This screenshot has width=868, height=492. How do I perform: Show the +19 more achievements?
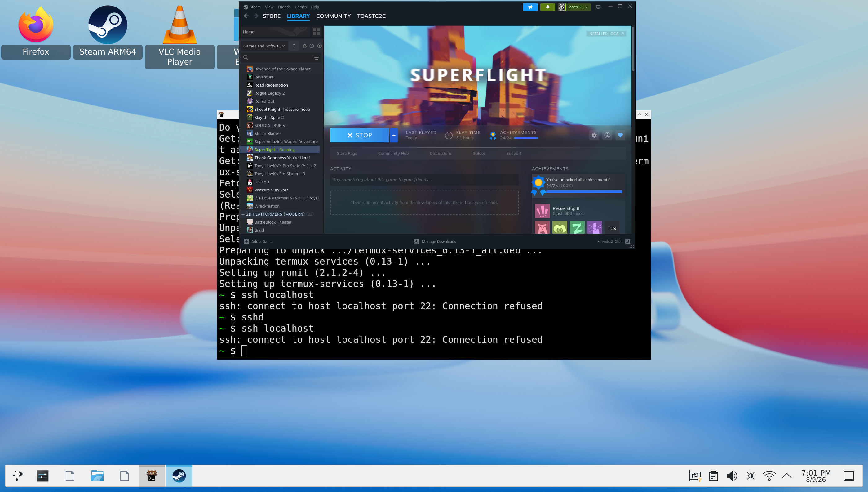pos(611,228)
